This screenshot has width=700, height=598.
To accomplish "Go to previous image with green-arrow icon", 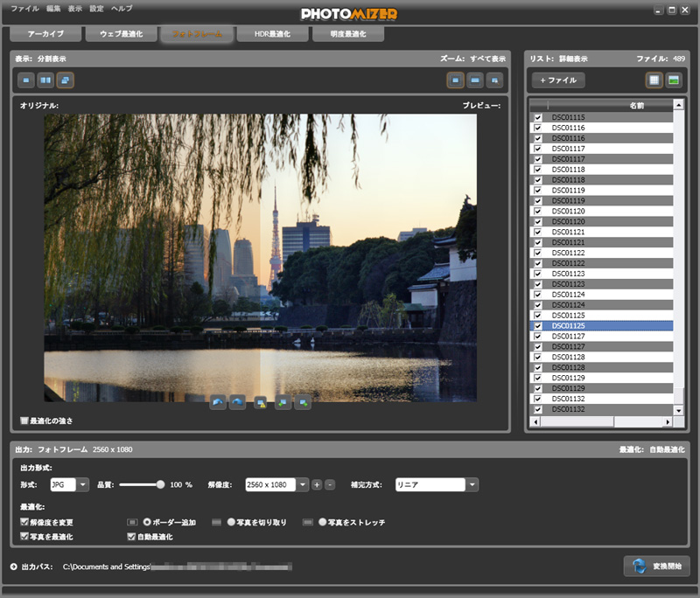I will pos(283,403).
